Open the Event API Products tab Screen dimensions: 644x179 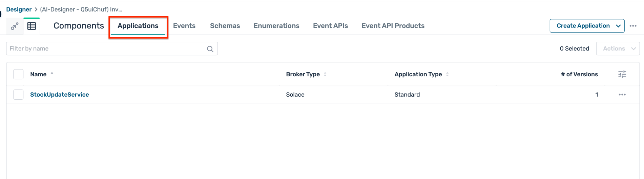point(393,26)
